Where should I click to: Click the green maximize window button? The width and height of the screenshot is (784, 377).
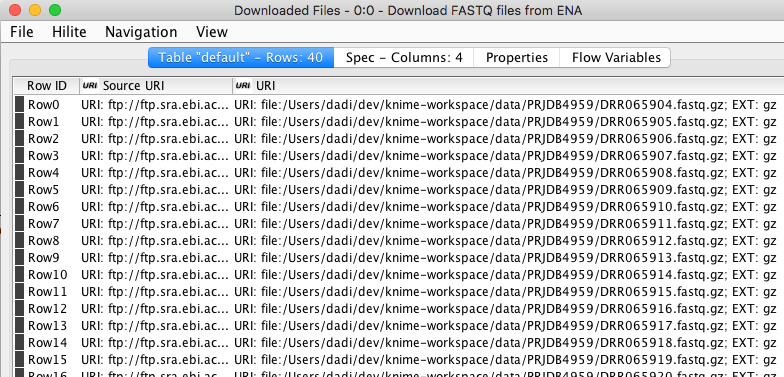click(x=55, y=10)
